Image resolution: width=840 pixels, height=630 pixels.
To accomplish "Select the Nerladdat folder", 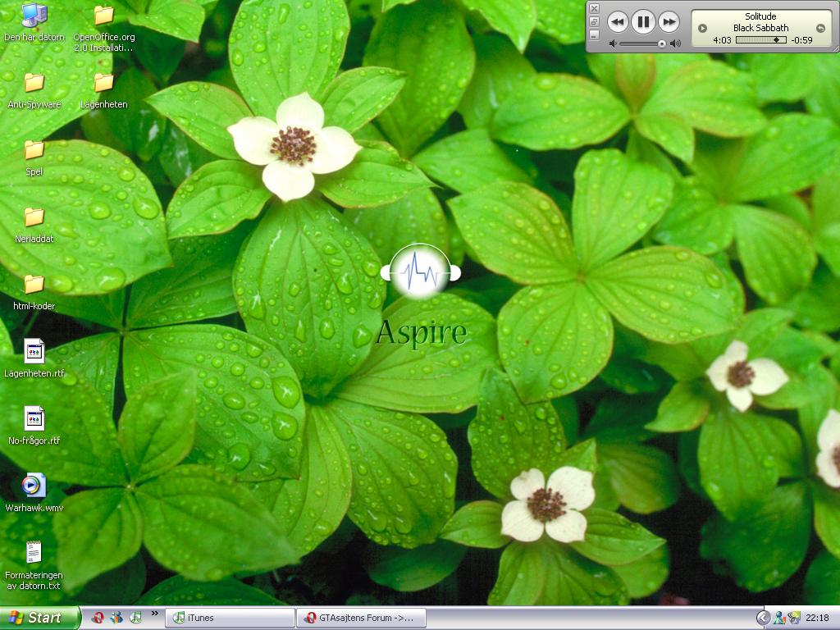I will (34, 226).
